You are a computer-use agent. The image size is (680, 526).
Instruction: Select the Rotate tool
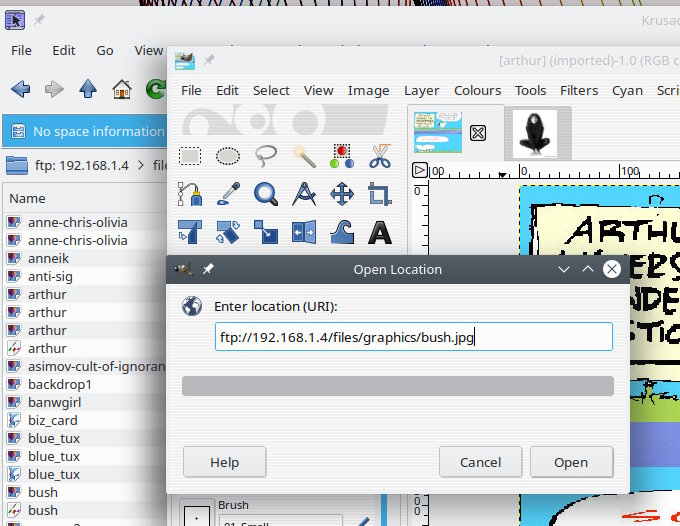pos(228,232)
